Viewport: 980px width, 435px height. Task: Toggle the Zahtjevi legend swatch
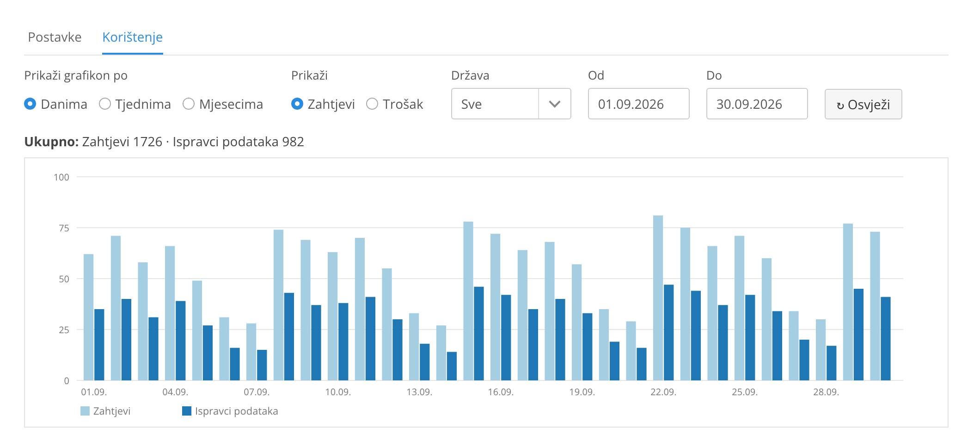click(85, 411)
